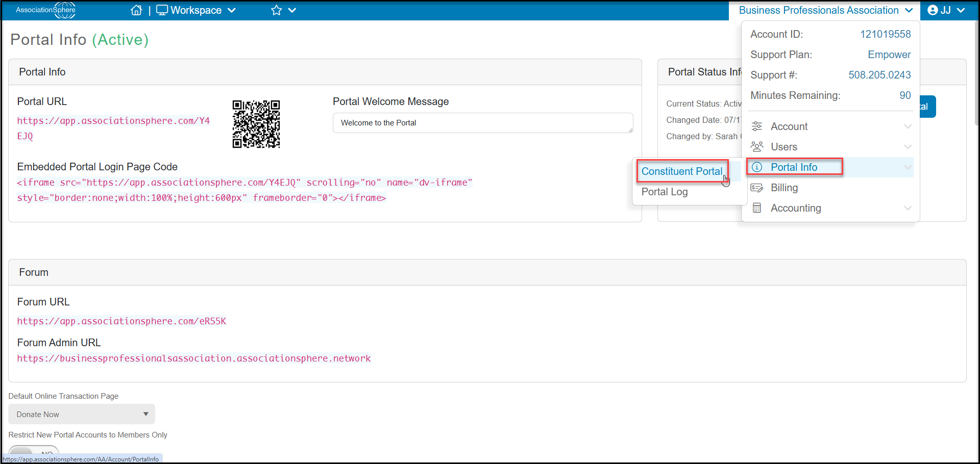This screenshot has height=464, width=980.
Task: Click the JJ user profile icon
Action: 933,10
